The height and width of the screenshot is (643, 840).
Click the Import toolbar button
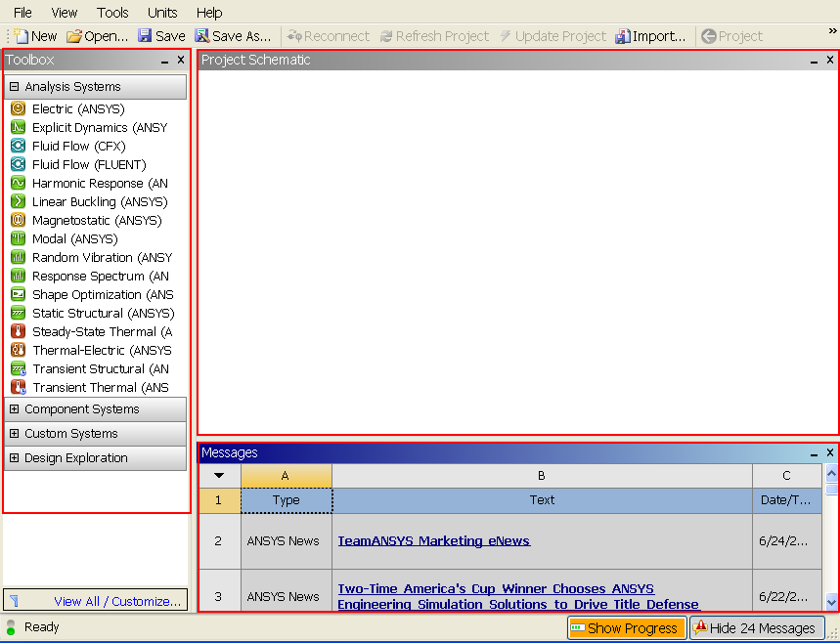tap(650, 36)
